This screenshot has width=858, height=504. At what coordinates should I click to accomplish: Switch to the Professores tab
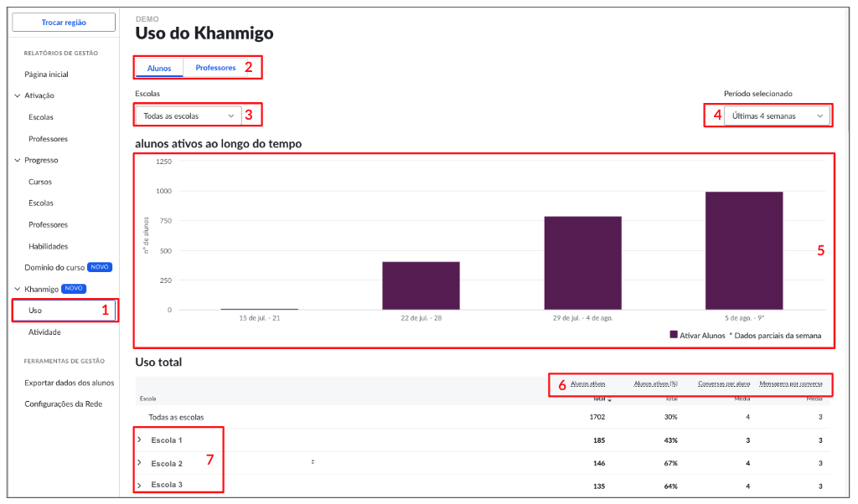[x=215, y=68]
